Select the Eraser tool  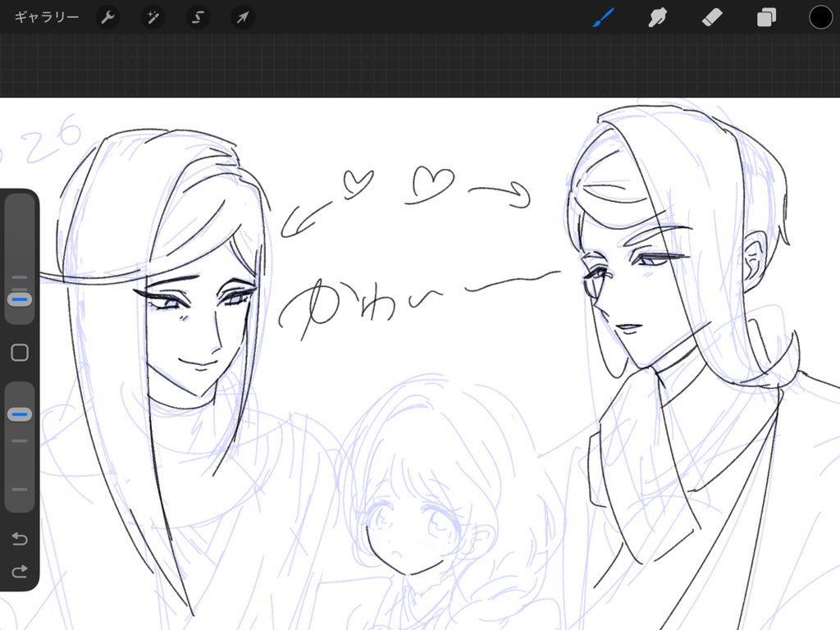(712, 17)
